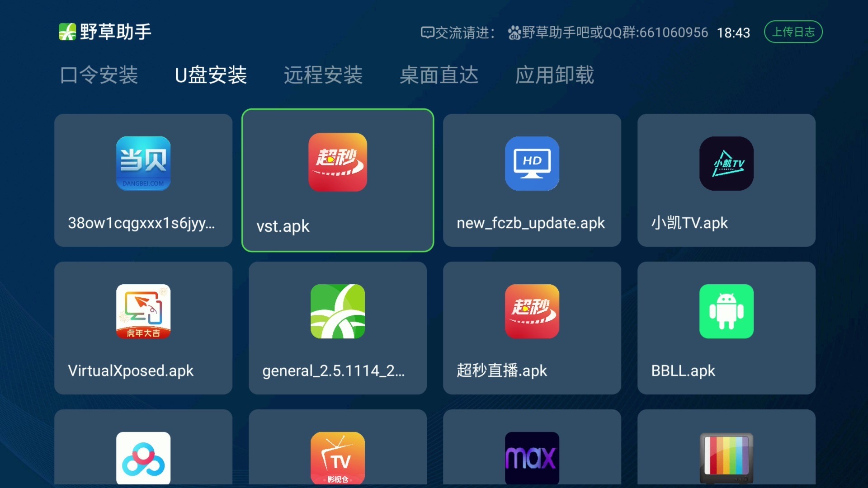The width and height of the screenshot is (868, 488).
Task: Select U盘安装 active tab
Action: pos(210,75)
